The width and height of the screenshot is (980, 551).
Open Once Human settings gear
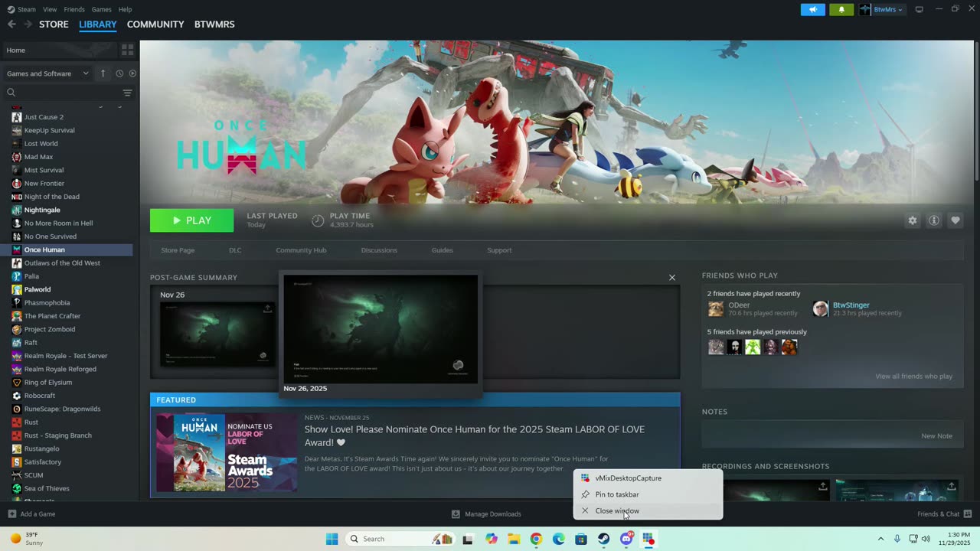pos(913,220)
